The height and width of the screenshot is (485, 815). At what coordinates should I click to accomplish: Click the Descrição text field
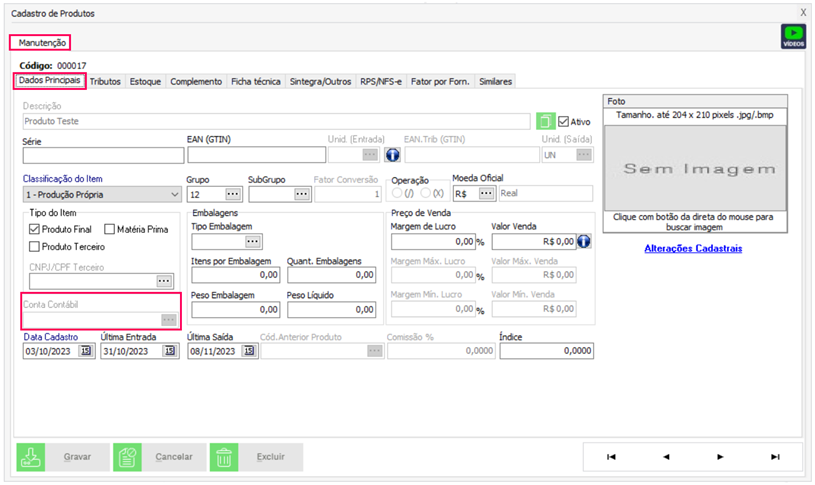275,121
